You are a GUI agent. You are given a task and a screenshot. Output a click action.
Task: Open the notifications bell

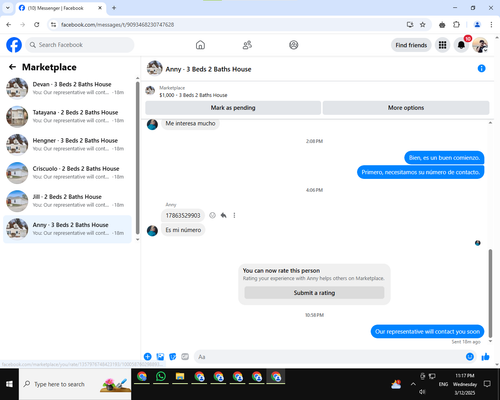461,45
